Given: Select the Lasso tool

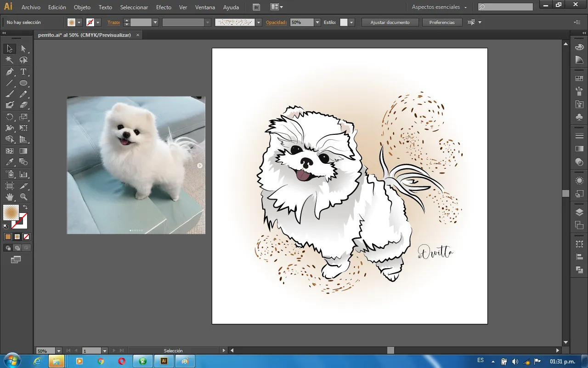Looking at the screenshot, I should [23, 60].
